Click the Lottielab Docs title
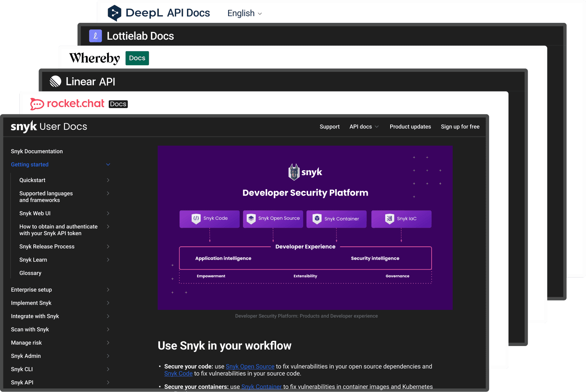The image size is (586, 392). click(140, 36)
